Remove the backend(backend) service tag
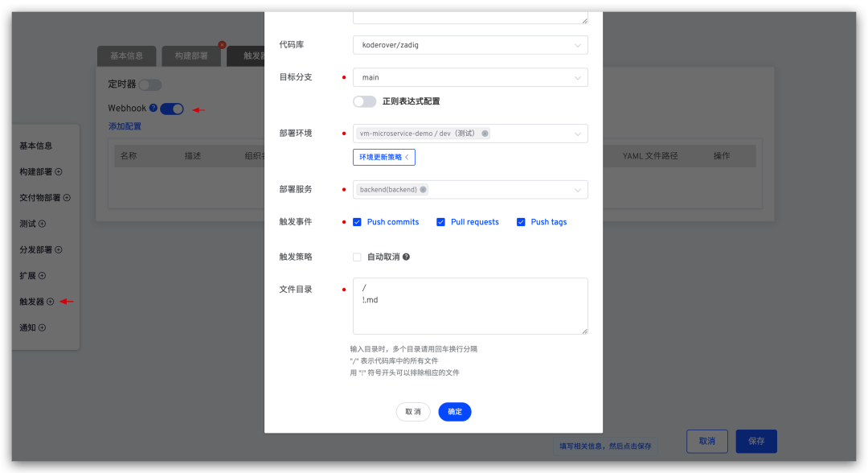Image resolution: width=868 pixels, height=473 pixels. click(x=423, y=189)
